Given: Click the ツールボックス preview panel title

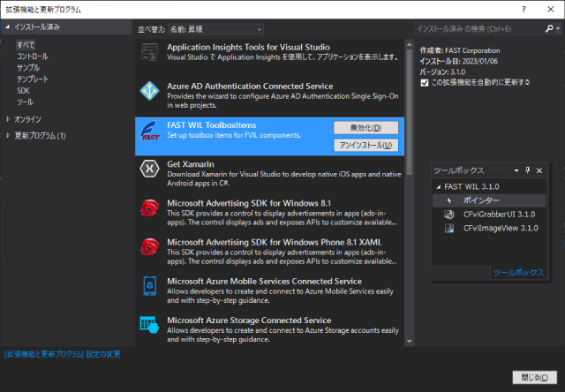Looking at the screenshot, I should [459, 170].
